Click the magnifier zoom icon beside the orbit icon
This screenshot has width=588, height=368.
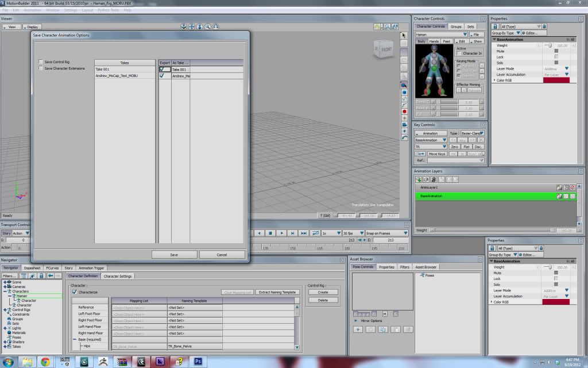pos(208,26)
